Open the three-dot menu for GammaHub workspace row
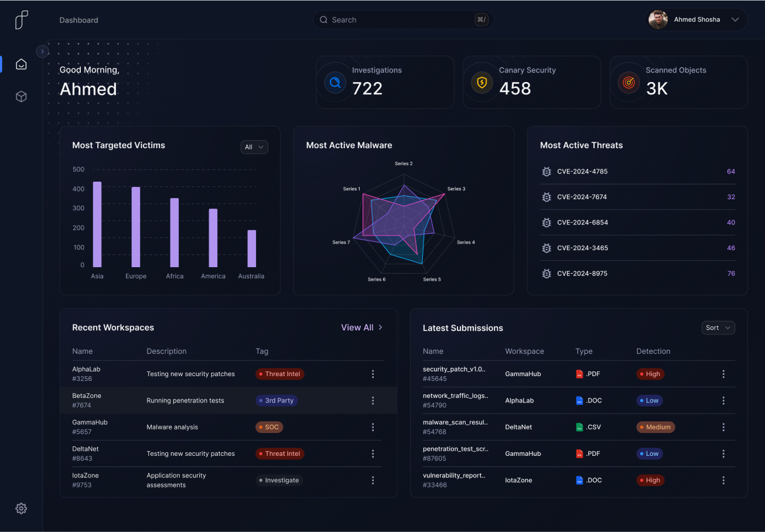Screen dimensions: 765x532 (373, 427)
